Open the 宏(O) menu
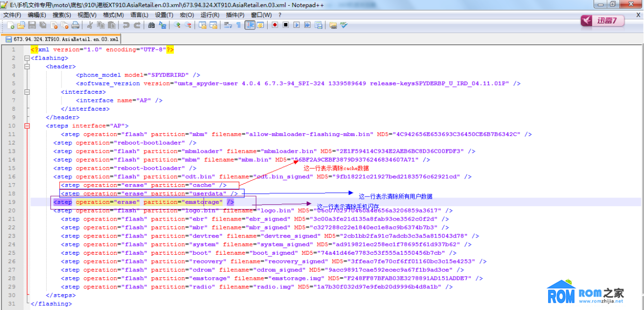Screen dimensions: 644x310 coord(187,15)
